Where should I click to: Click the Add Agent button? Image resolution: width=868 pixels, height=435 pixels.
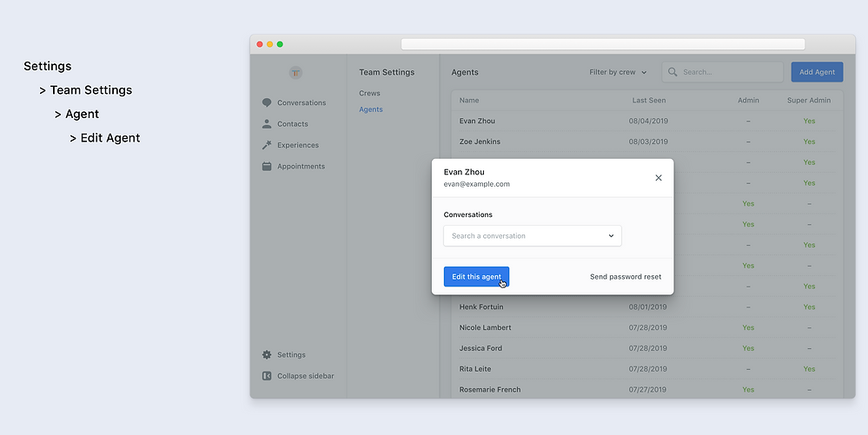817,72
